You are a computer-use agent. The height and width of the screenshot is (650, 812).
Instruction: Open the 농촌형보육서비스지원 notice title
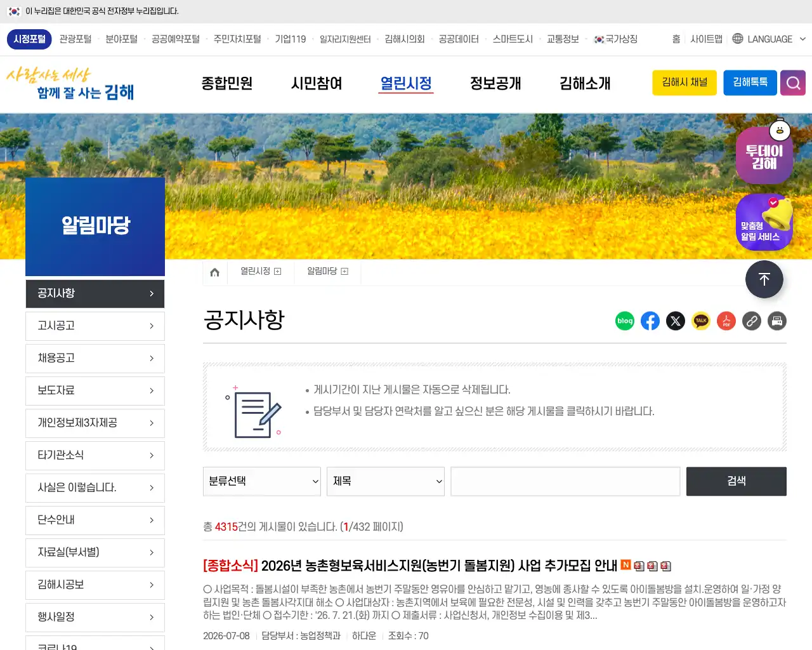tap(410, 566)
